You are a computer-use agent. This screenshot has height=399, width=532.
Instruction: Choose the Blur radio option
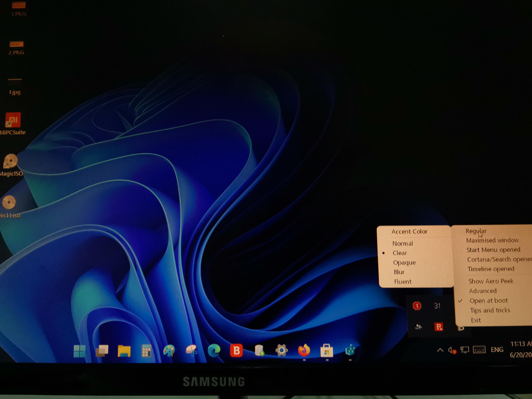tap(399, 272)
